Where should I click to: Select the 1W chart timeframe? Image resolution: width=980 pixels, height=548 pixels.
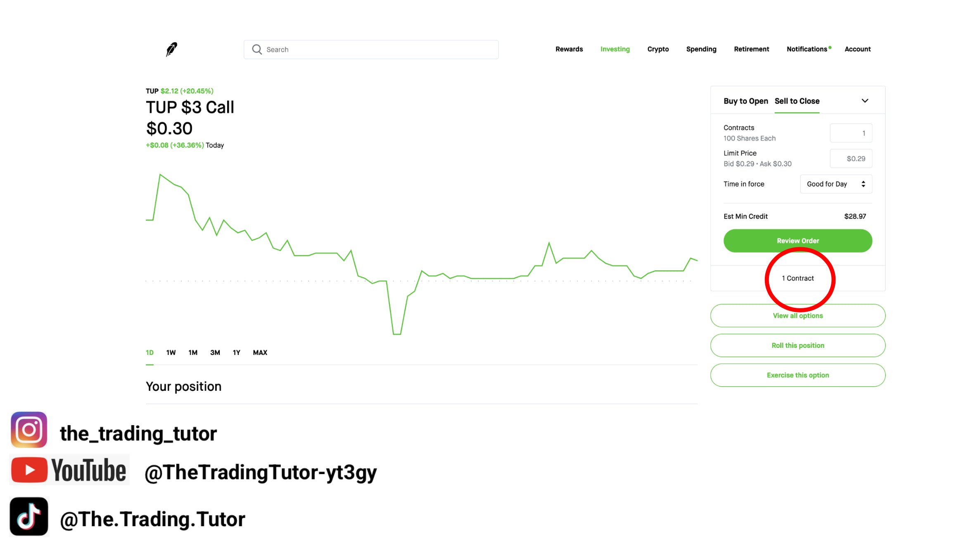[x=171, y=352]
